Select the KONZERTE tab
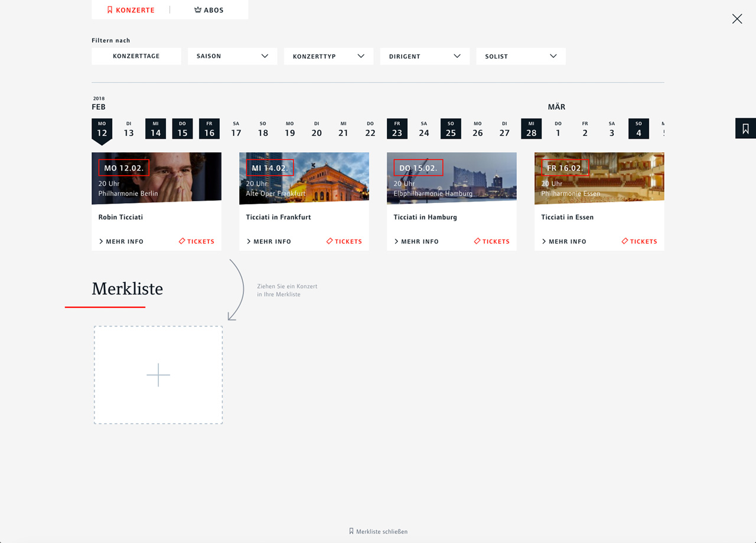The width and height of the screenshot is (756, 543). click(131, 10)
